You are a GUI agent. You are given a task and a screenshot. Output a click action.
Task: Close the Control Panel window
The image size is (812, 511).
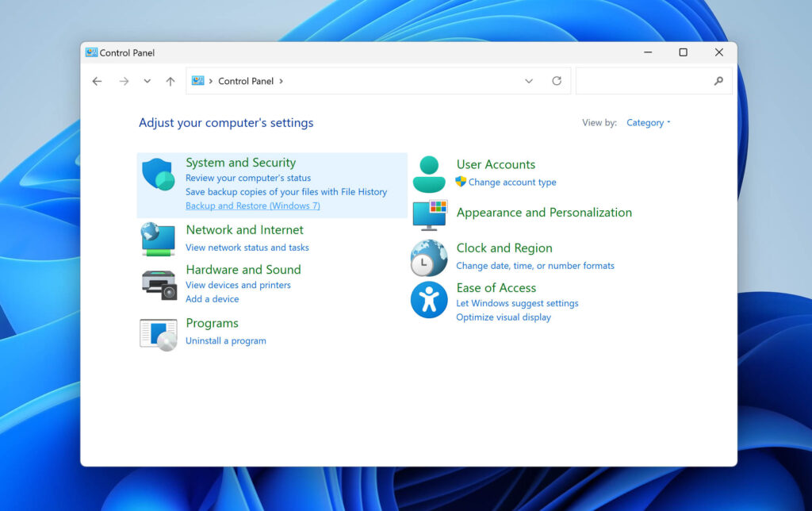718,52
